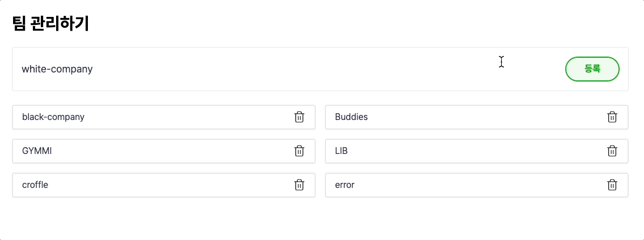Remove the GYMMI team with trash icon
Image resolution: width=644 pixels, height=240 pixels.
(x=299, y=151)
